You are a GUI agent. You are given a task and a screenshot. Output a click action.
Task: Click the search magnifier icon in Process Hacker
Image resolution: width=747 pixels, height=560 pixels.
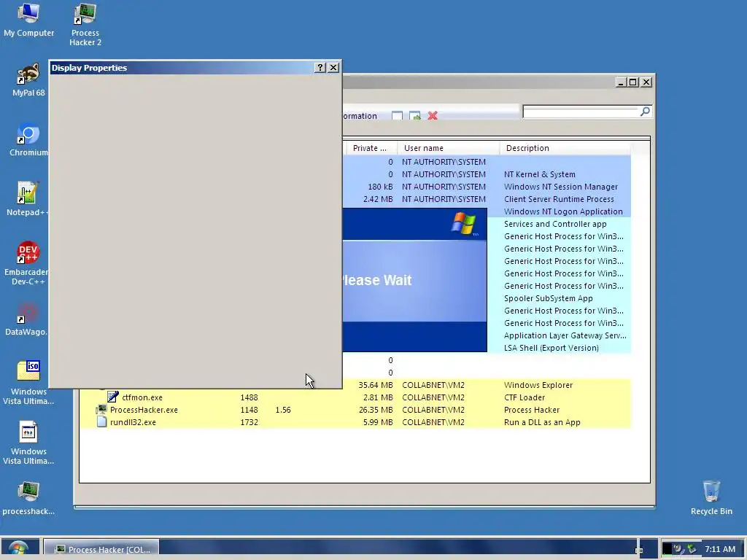pos(645,112)
